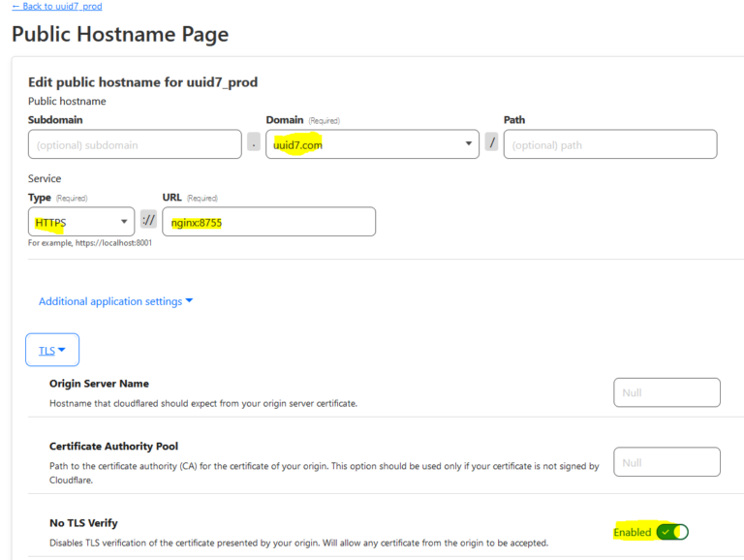This screenshot has width=744, height=560.
Task: Click the Subdomain input field
Action: pyautogui.click(x=135, y=144)
